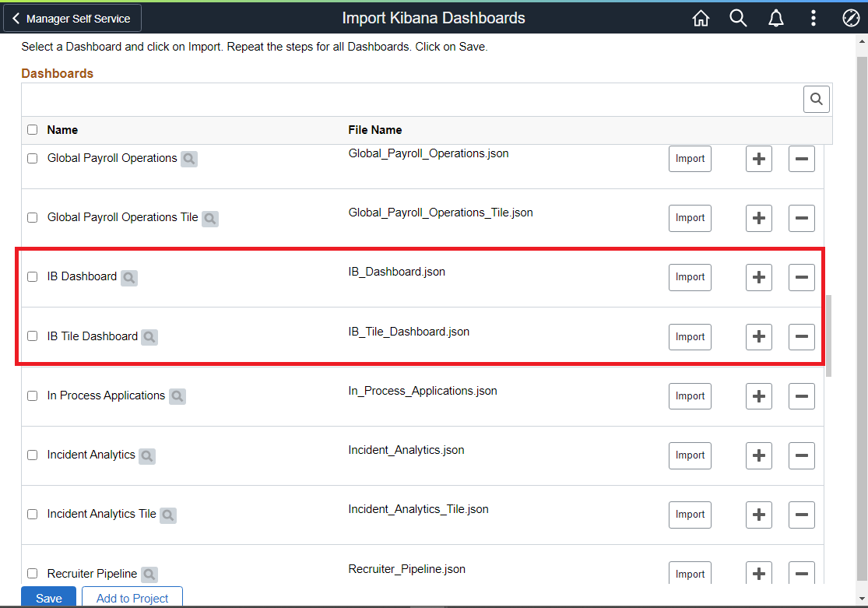Open the three-dot Actions menu
Image resolution: width=868 pixels, height=608 pixels.
coord(813,19)
